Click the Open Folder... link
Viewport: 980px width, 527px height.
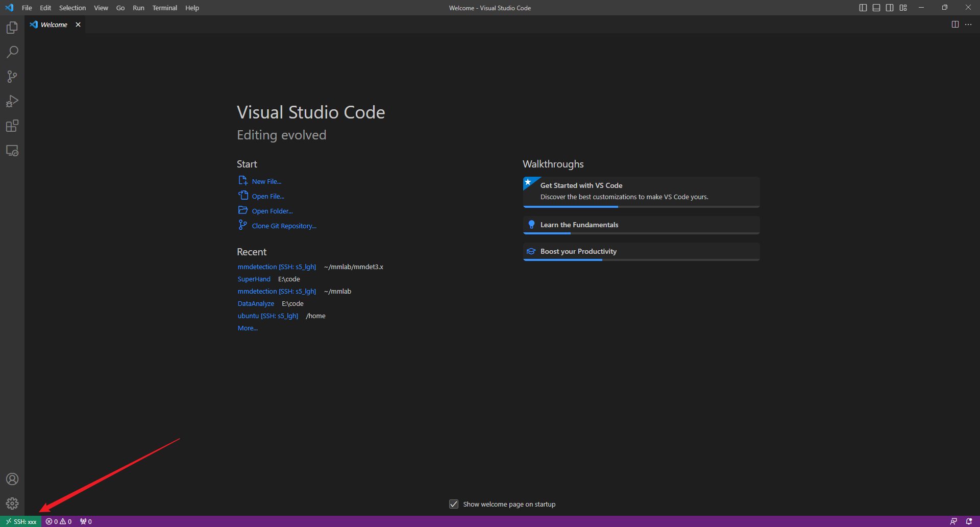pyautogui.click(x=272, y=211)
